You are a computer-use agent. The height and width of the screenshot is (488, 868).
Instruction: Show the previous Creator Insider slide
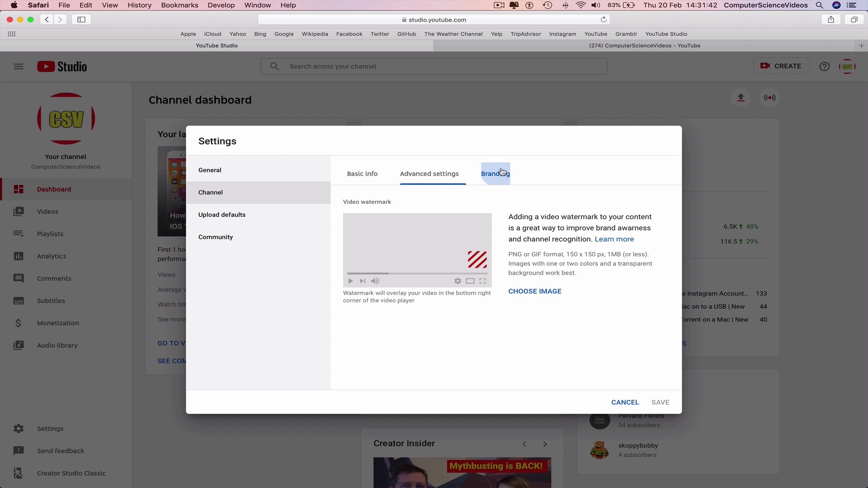coord(524,444)
